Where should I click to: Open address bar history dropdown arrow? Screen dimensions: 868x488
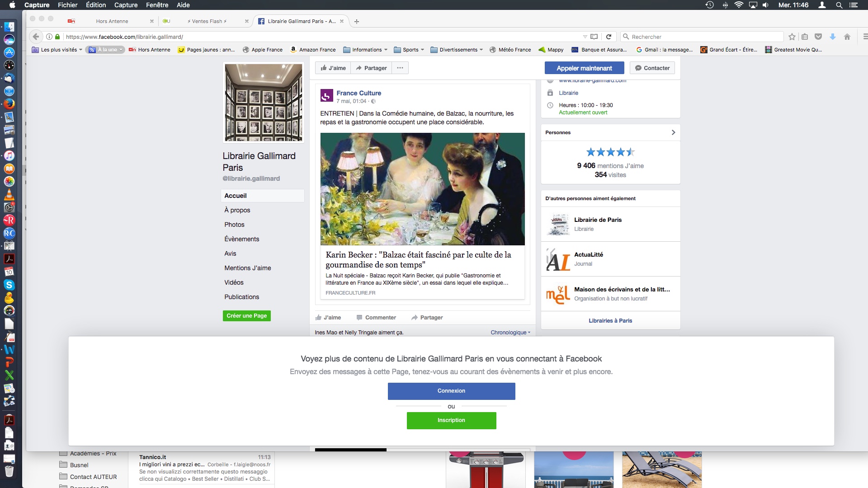[585, 37]
